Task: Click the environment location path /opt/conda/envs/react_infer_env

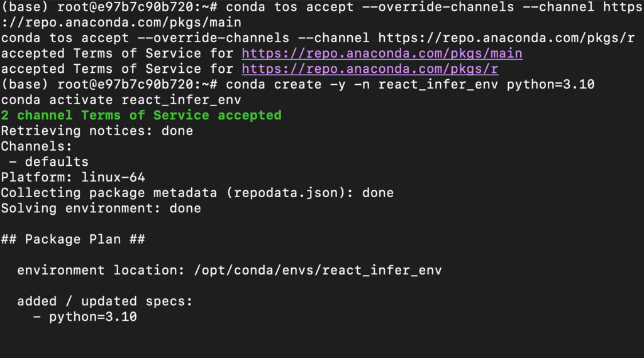Action: [x=318, y=270]
